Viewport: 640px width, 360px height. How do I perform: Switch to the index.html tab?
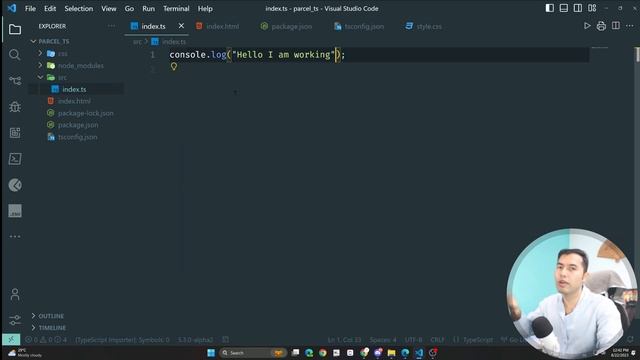(218, 26)
